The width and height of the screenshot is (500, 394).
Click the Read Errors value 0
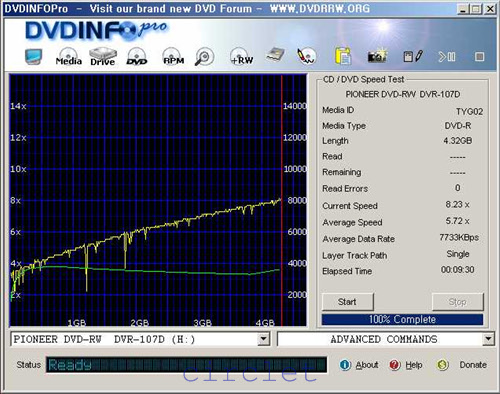point(458,188)
